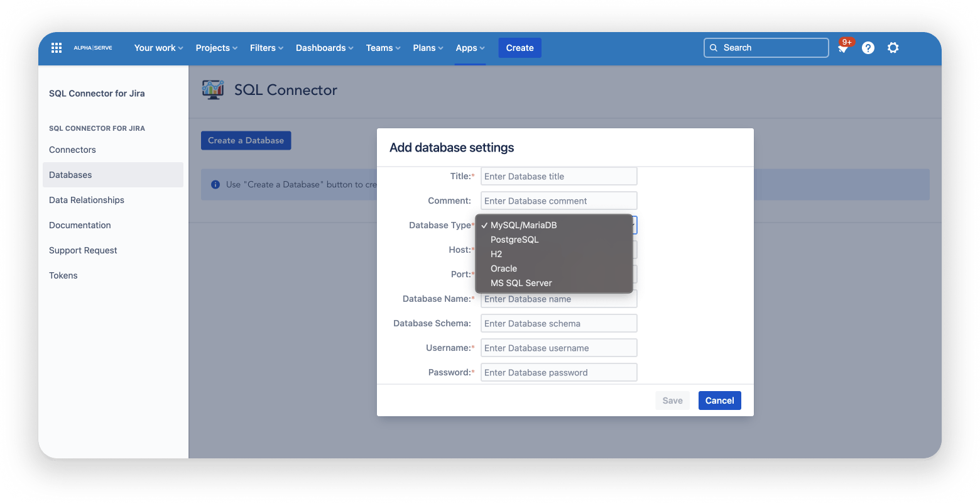Click the Enter Database title field
Screen dimensions: 980x503
point(558,176)
